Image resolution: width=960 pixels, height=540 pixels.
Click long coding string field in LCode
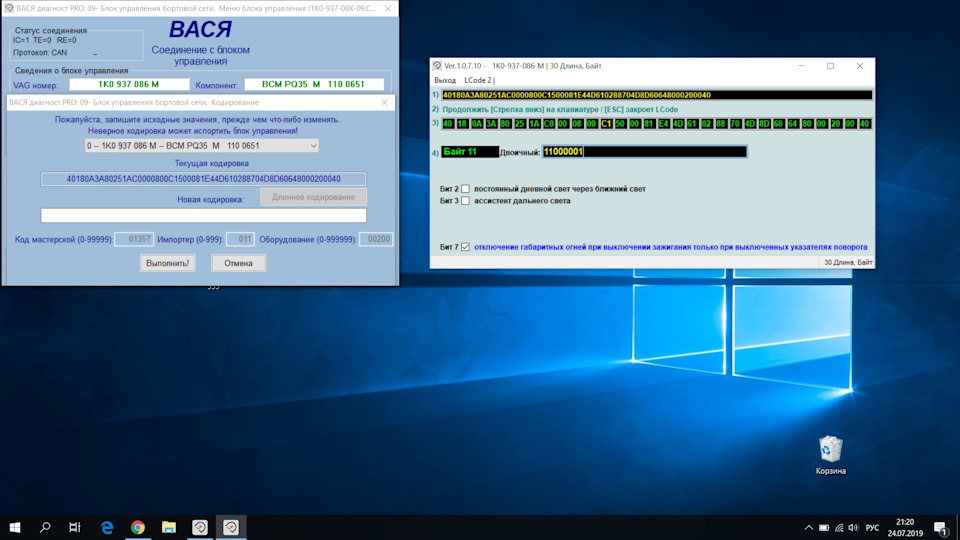(x=657, y=95)
